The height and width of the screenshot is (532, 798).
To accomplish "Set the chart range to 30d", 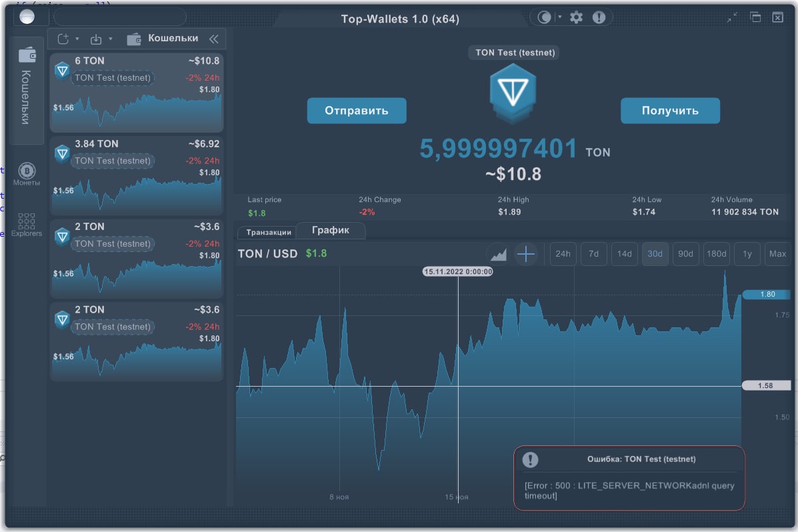I will [x=655, y=253].
